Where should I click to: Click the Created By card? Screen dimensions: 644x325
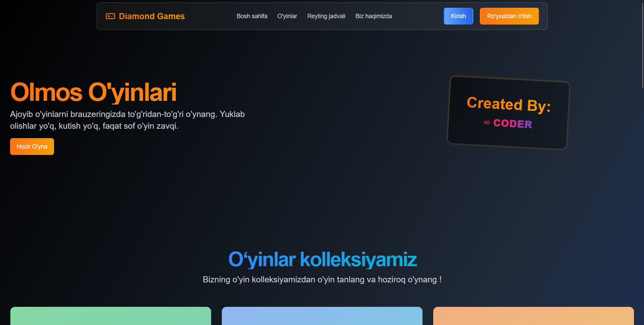tap(508, 113)
